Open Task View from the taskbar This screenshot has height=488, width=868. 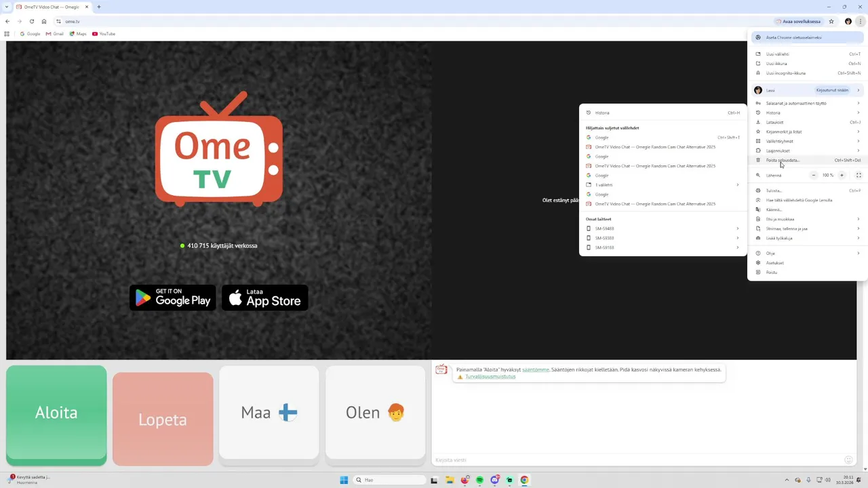click(x=434, y=480)
